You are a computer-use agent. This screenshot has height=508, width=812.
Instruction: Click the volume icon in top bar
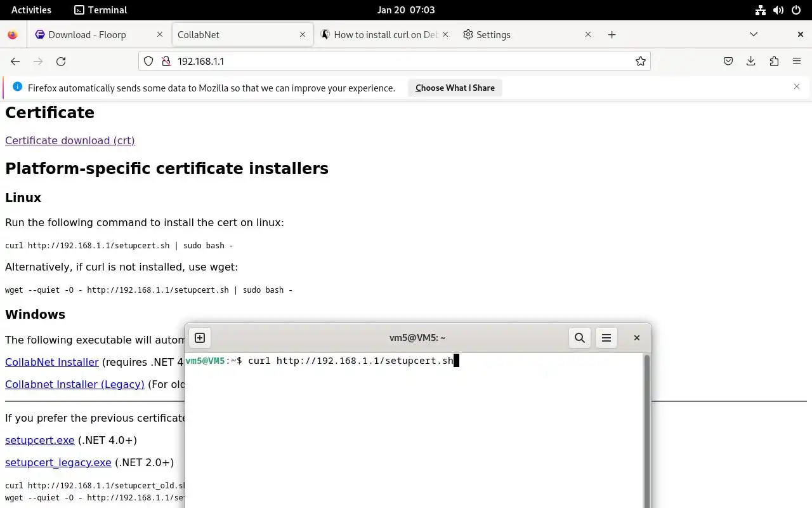tap(778, 10)
